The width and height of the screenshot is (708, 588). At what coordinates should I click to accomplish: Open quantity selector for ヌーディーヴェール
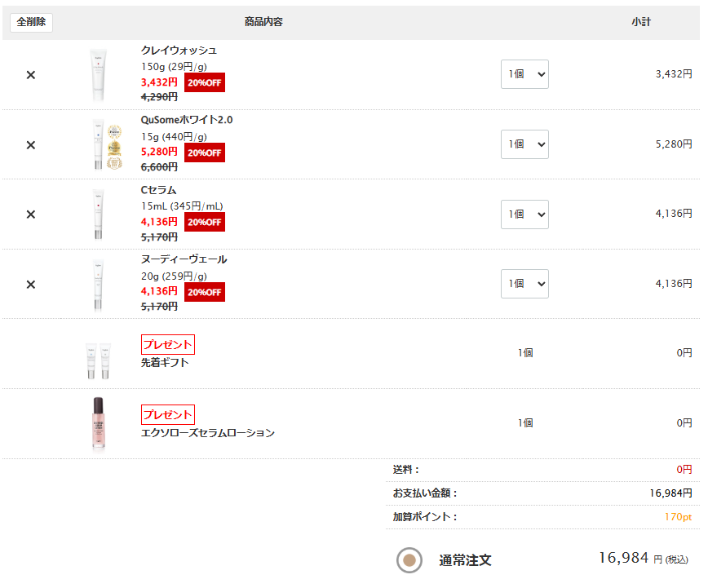524,284
